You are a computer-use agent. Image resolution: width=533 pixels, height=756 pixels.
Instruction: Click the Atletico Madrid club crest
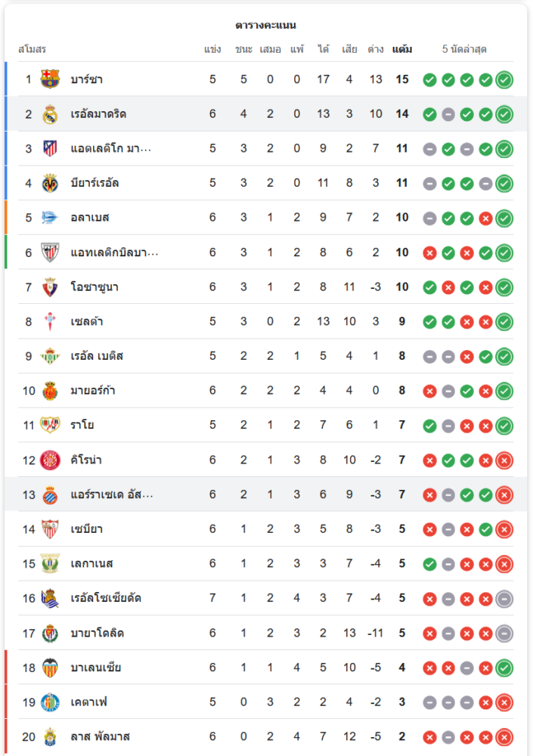click(x=50, y=149)
